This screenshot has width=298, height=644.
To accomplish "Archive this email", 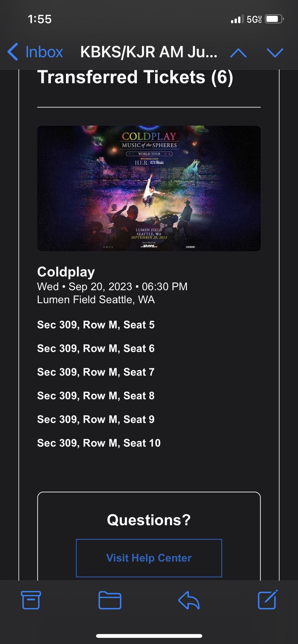I will coord(31,601).
